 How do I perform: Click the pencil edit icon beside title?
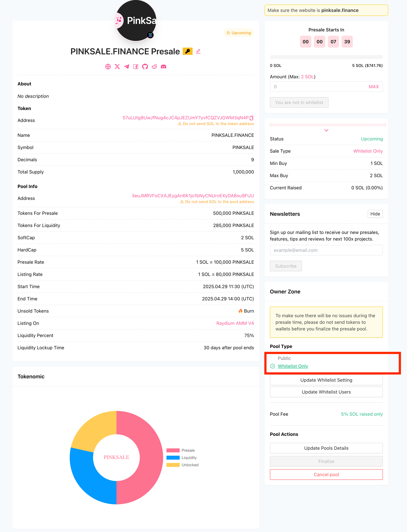(x=198, y=51)
